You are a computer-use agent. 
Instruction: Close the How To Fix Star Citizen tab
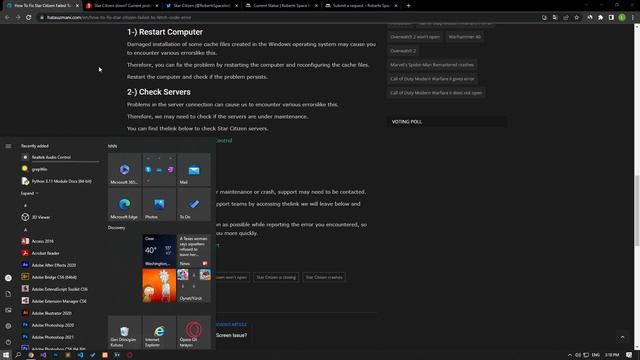coord(77,6)
